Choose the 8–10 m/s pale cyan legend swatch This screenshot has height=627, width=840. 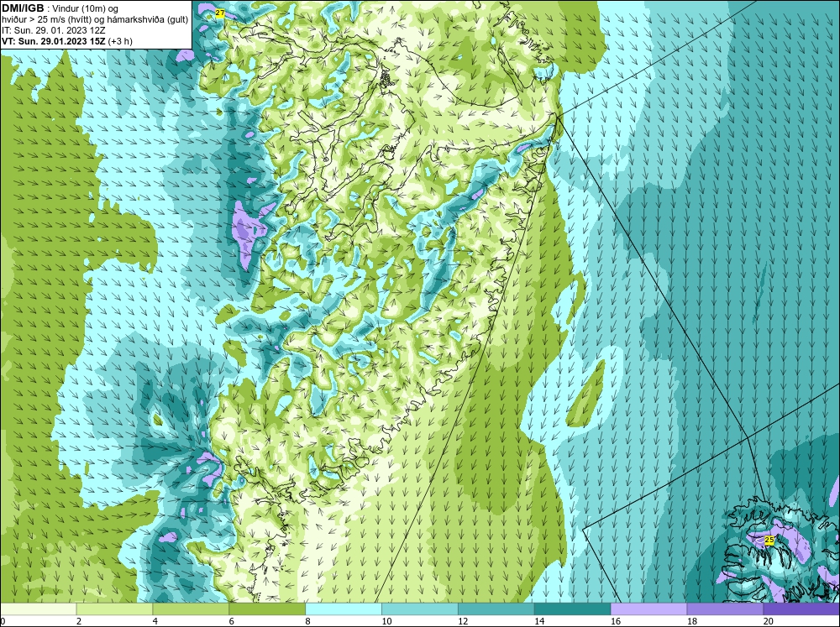[344, 609]
